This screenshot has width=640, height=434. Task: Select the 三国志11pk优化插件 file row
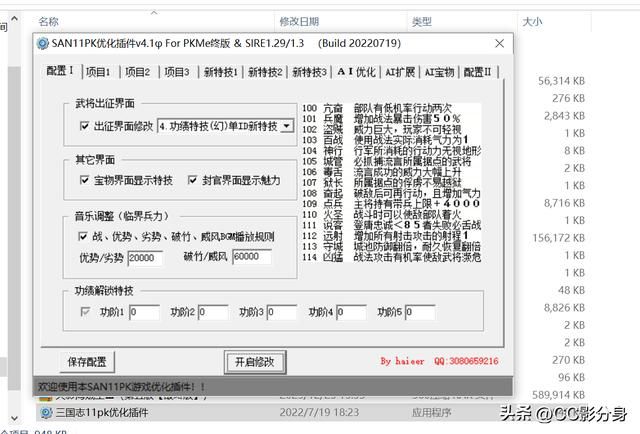(313, 413)
